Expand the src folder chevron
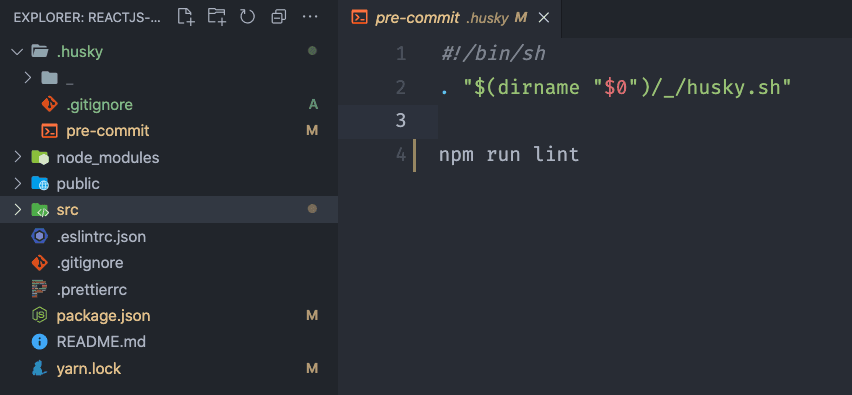The image size is (852, 395). [17, 210]
